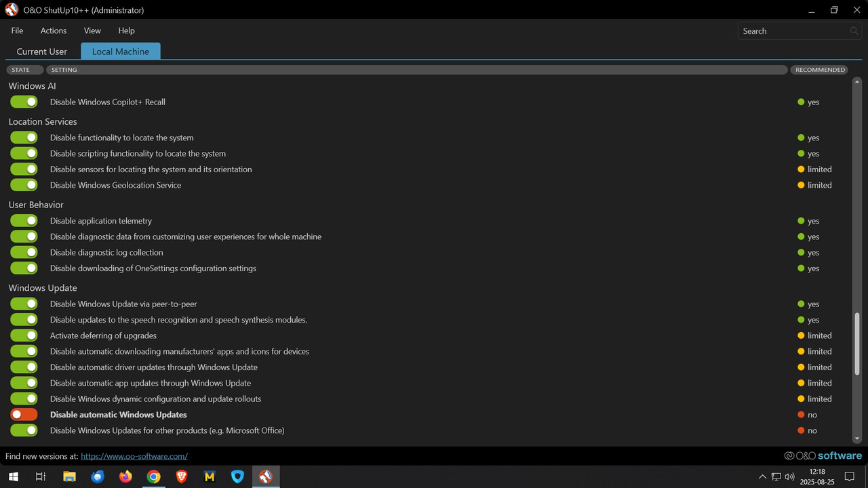Click the scrollbar up arrow

coord(857,81)
